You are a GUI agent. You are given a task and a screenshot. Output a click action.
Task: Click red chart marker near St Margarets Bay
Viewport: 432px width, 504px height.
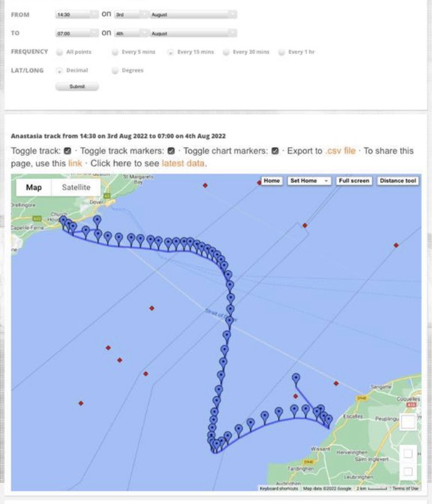pyautogui.click(x=205, y=185)
